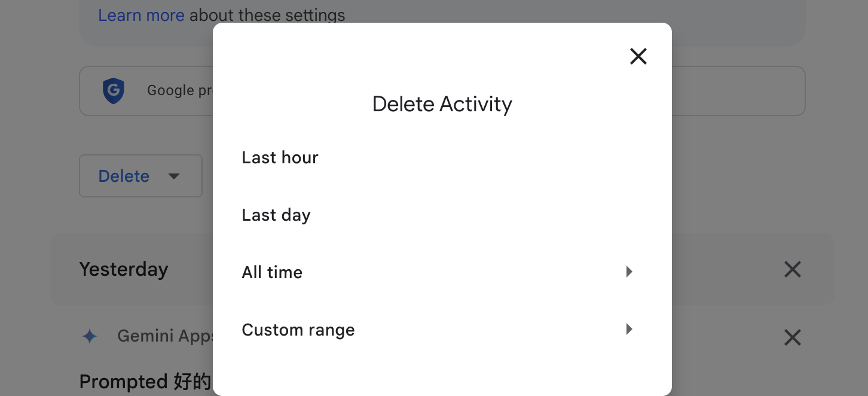Image resolution: width=868 pixels, height=396 pixels.
Task: Click the Gemini sparkle icon
Action: [x=90, y=336]
